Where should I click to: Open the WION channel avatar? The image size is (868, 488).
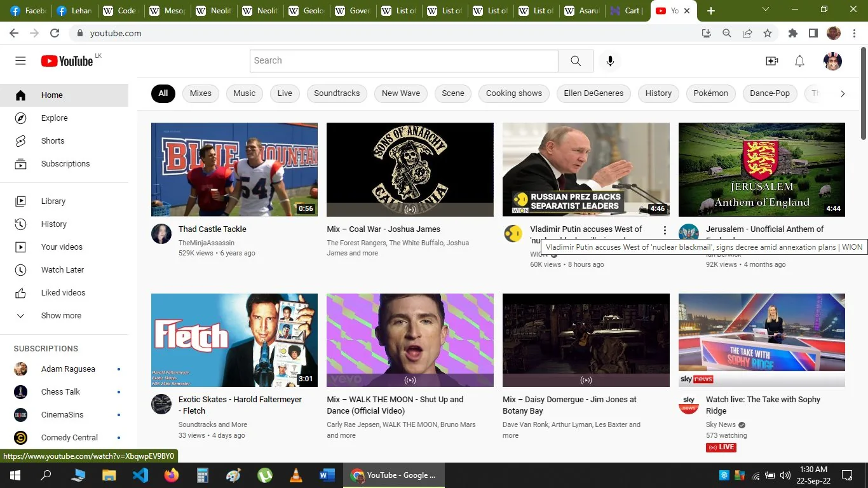pyautogui.click(x=513, y=234)
